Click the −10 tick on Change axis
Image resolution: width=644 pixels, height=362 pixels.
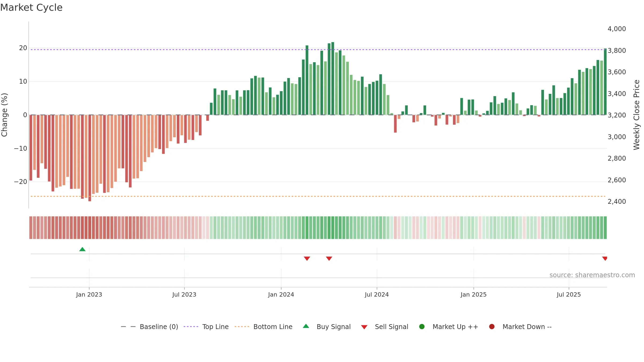click(21, 149)
